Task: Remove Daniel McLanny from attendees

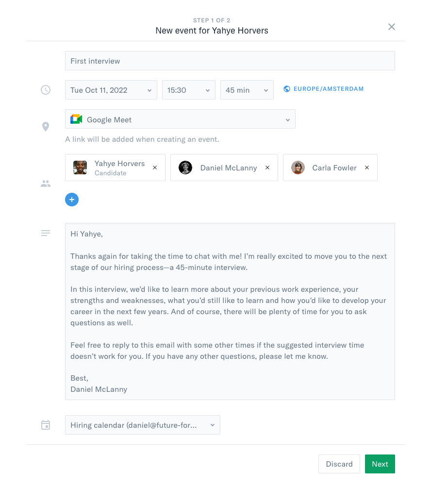Action: [267, 168]
